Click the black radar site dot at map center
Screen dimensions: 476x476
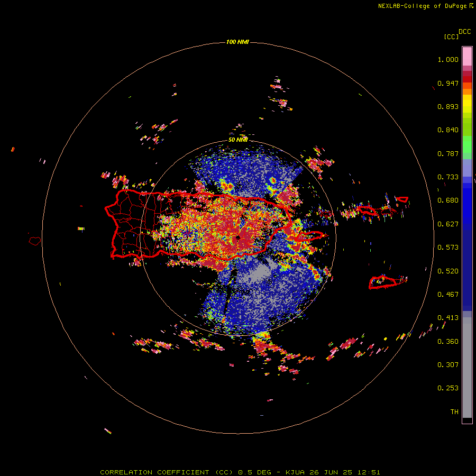(237, 239)
